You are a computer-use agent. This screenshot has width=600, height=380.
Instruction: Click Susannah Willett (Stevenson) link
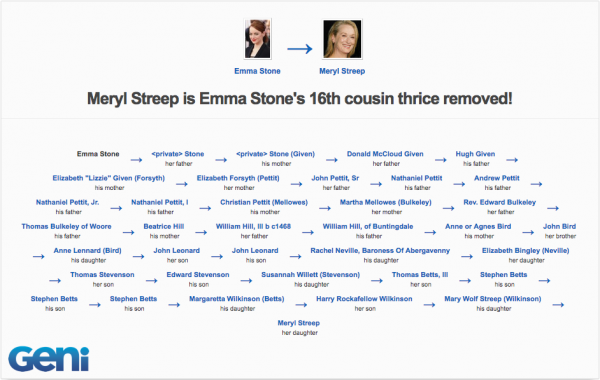[x=311, y=274]
